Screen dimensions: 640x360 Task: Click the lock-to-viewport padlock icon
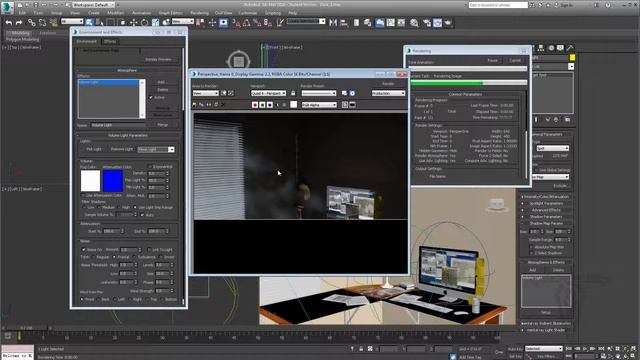(293, 93)
